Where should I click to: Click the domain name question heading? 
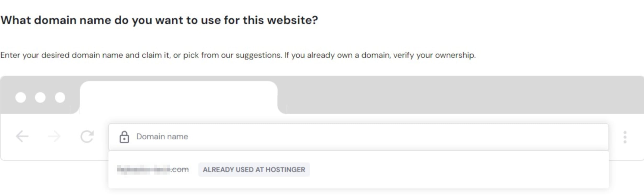[x=159, y=20]
